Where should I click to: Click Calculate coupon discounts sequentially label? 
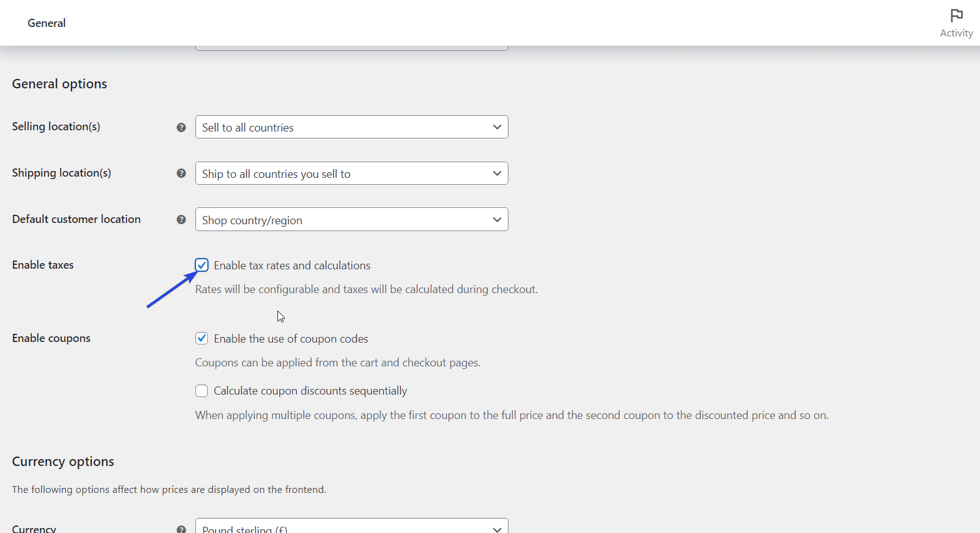point(311,391)
